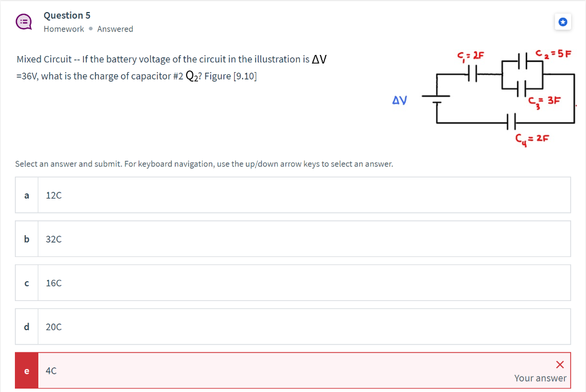
Task: Click the keyboard navigation instruction text
Action: 203,164
